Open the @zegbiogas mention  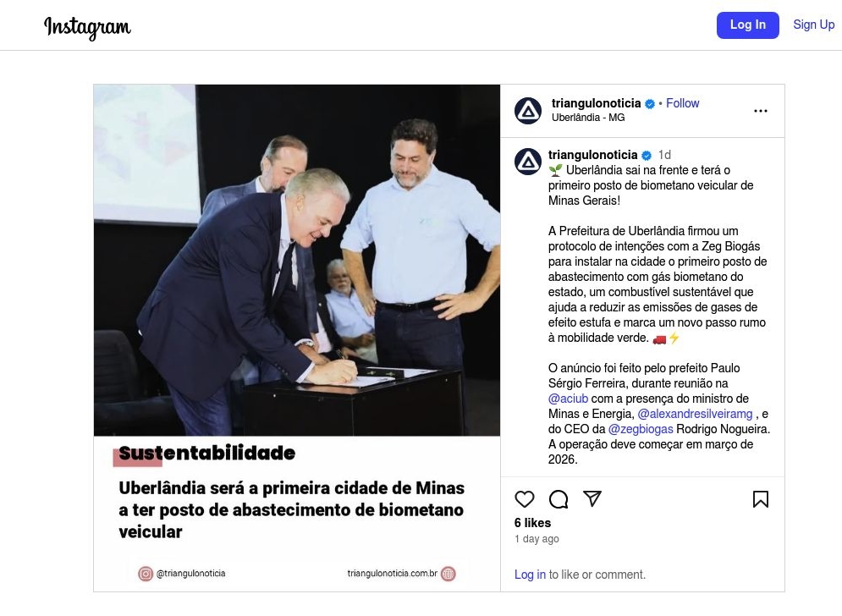pos(641,429)
